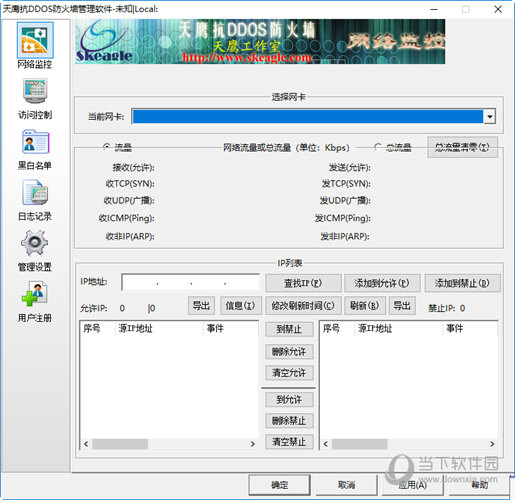This screenshot has height=500, width=515.
Task: Open the 网络监控 network monitor icon
Action: pyautogui.click(x=35, y=41)
